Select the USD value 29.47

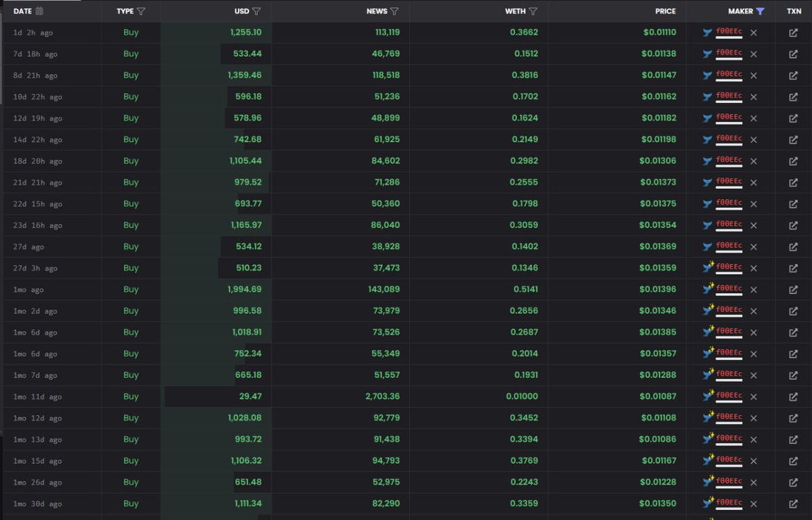click(251, 397)
